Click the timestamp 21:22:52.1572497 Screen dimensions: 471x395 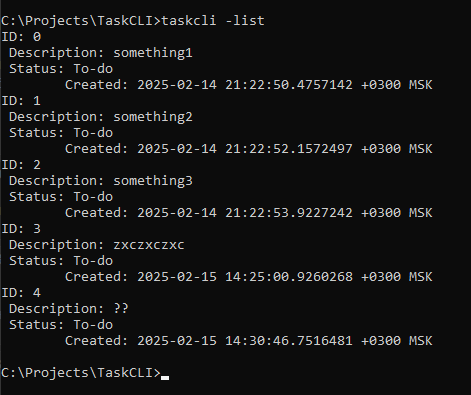pyautogui.click(x=289, y=149)
